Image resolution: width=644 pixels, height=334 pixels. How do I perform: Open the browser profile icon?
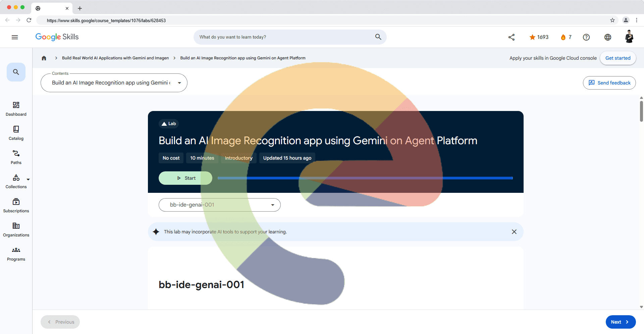point(626,20)
